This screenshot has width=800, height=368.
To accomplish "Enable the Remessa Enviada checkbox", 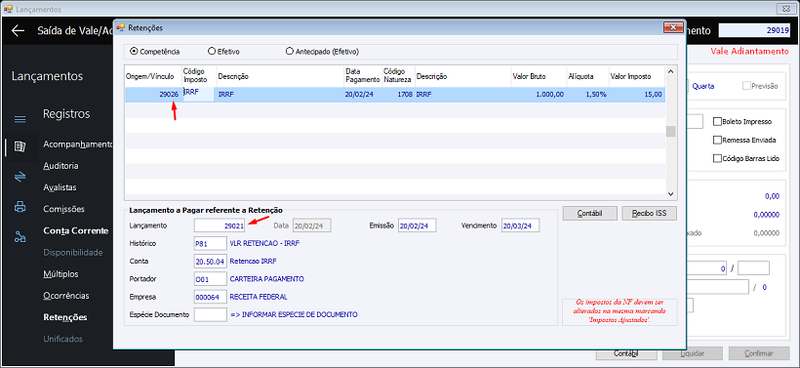I will pos(717,140).
